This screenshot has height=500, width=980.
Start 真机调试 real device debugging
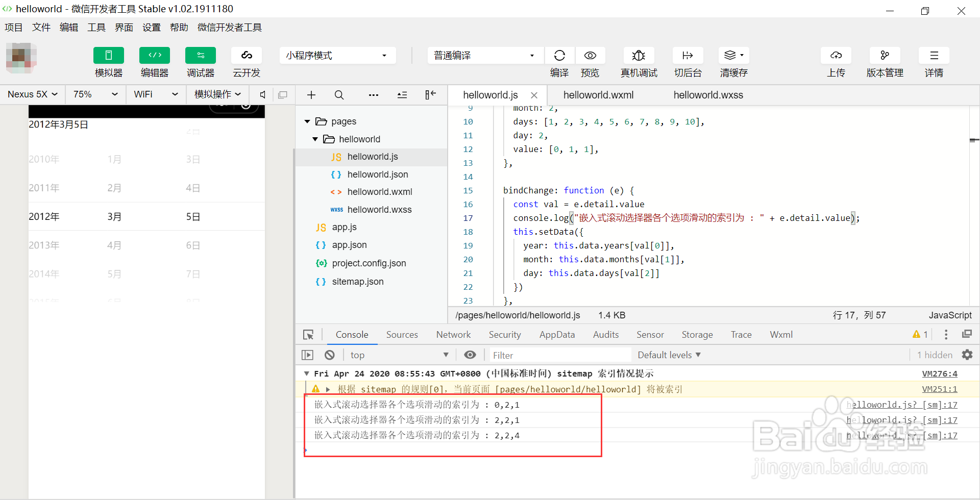coord(639,55)
